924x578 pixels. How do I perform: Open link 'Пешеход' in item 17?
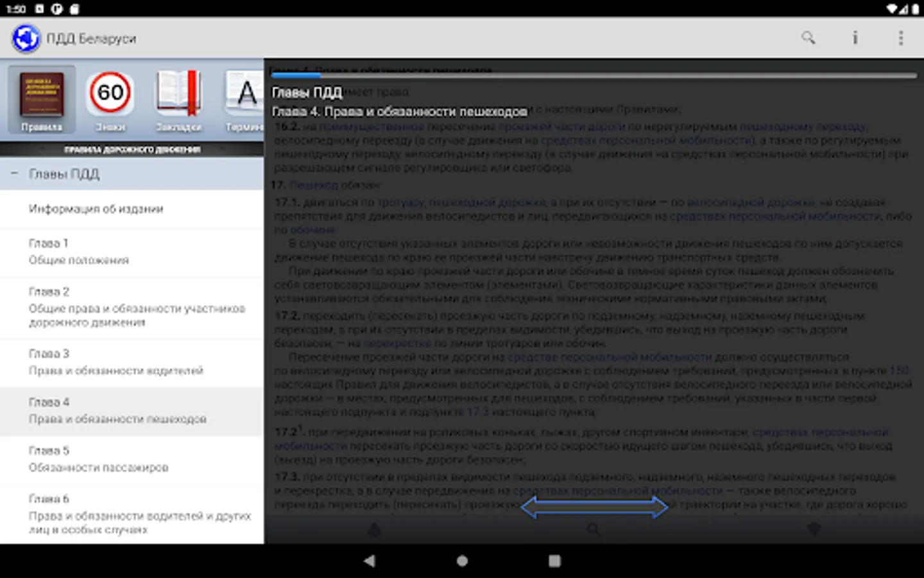point(313,185)
